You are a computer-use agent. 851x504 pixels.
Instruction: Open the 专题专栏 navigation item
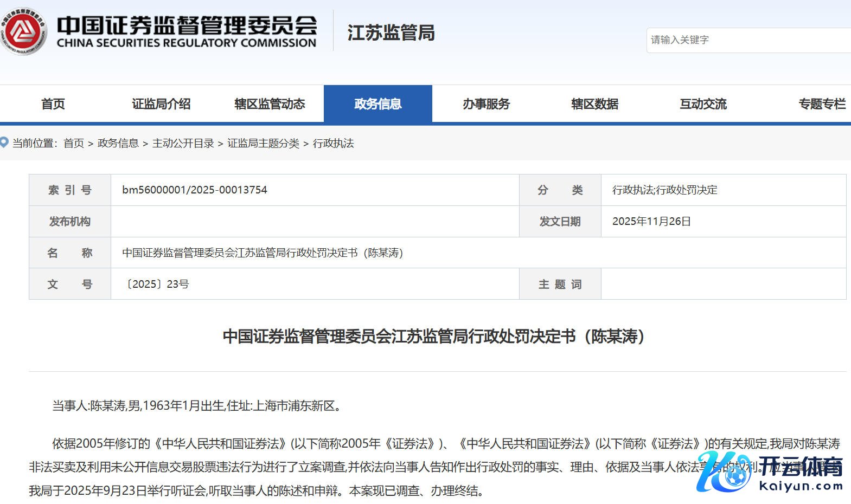point(822,104)
